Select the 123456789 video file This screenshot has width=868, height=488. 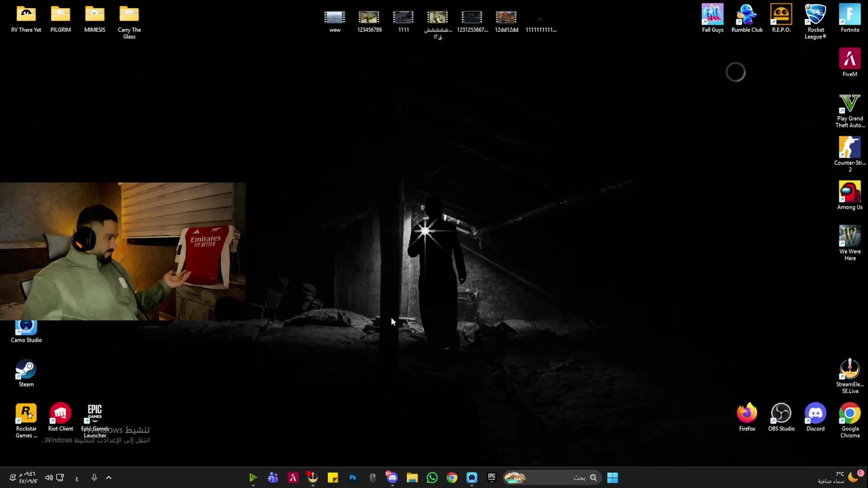370,21
